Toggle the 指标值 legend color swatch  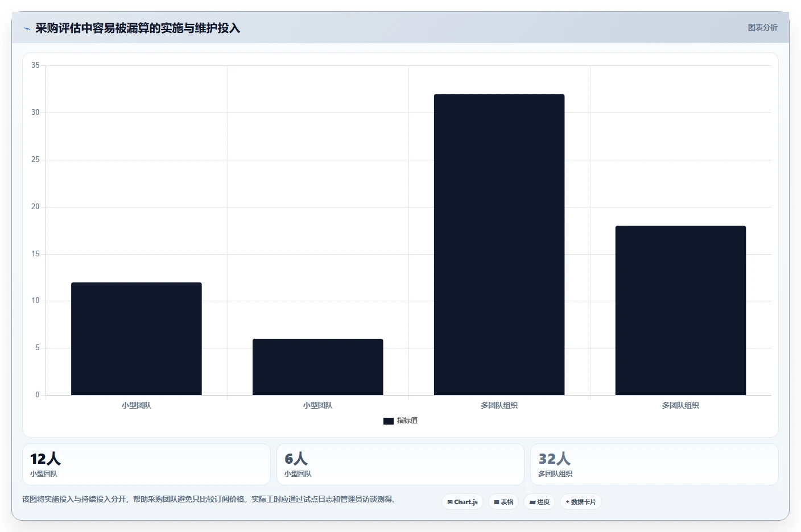tap(389, 421)
